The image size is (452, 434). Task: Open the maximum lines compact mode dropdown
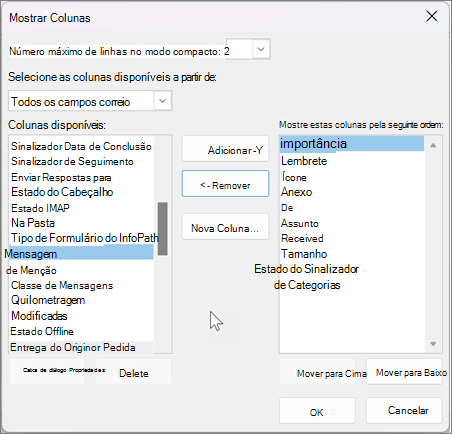coord(261,49)
